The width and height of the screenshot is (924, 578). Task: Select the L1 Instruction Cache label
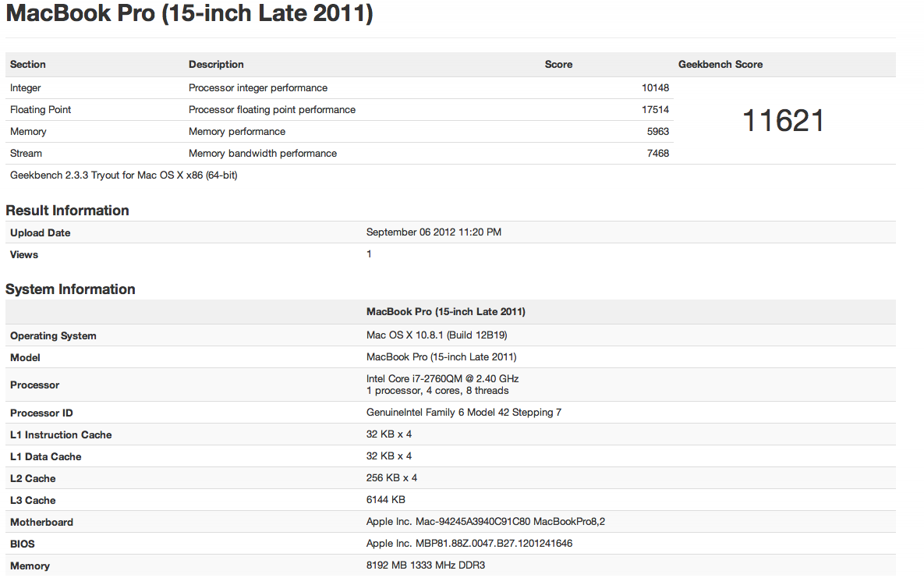coord(61,434)
